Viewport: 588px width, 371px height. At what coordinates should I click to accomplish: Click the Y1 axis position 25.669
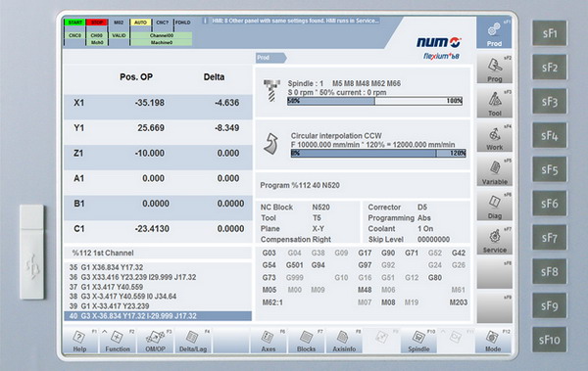pyautogui.click(x=151, y=128)
